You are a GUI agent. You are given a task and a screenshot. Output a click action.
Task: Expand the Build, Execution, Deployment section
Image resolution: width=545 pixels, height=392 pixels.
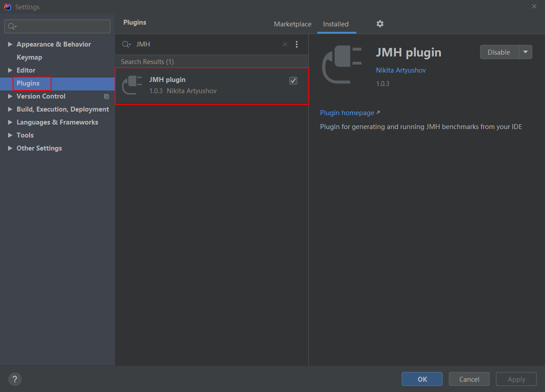[10, 109]
